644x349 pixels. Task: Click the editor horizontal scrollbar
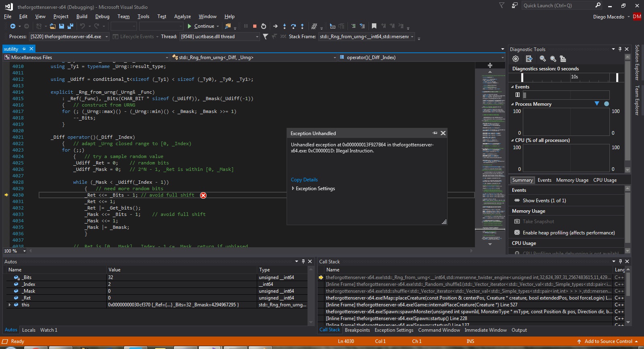click(x=251, y=251)
